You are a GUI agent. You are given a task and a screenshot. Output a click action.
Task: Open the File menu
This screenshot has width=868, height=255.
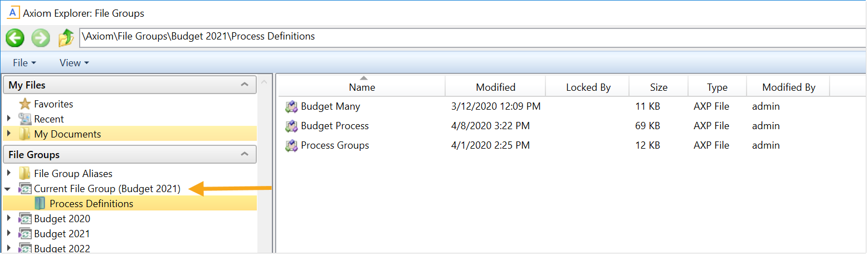(x=24, y=63)
